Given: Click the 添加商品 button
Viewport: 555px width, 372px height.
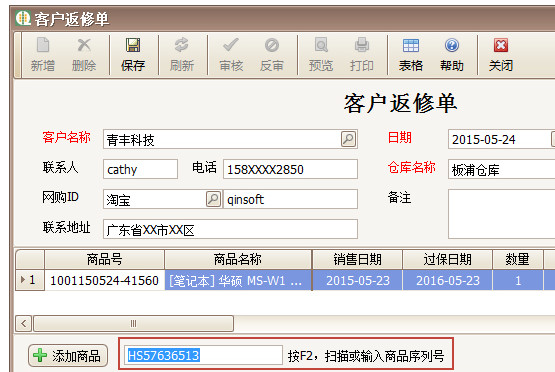Looking at the screenshot, I should point(68,356).
